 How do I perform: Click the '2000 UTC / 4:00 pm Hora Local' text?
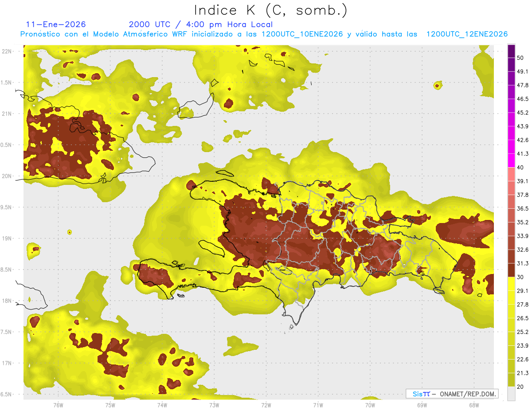(200, 24)
